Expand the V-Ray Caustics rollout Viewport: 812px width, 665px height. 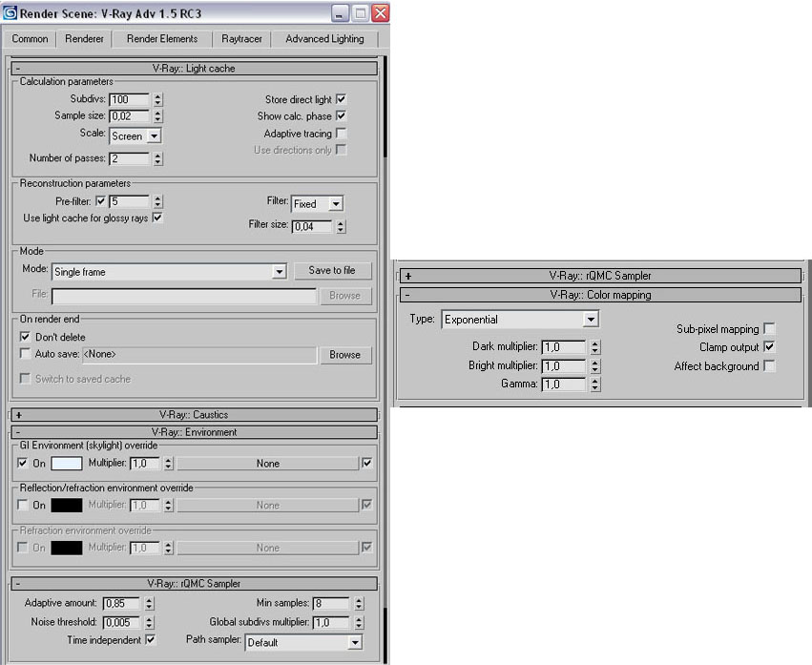point(195,414)
